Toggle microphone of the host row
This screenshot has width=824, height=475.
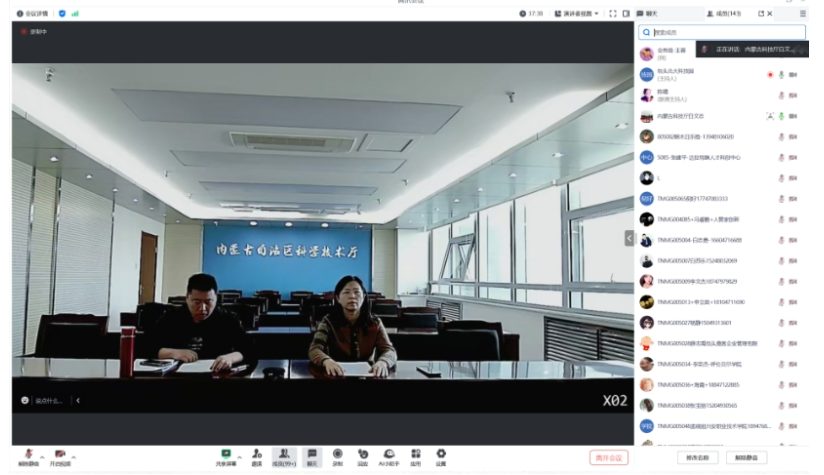[781, 75]
